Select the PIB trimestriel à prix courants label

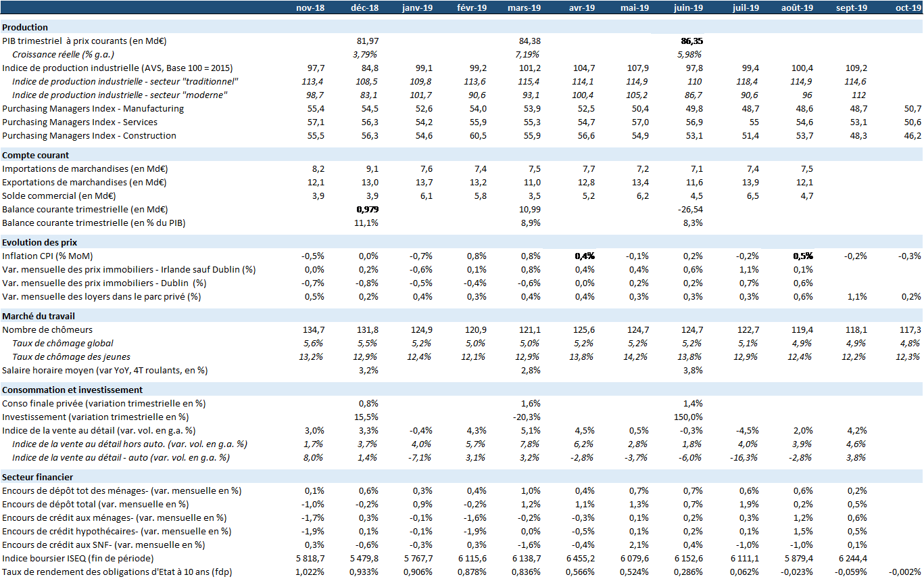(x=84, y=41)
